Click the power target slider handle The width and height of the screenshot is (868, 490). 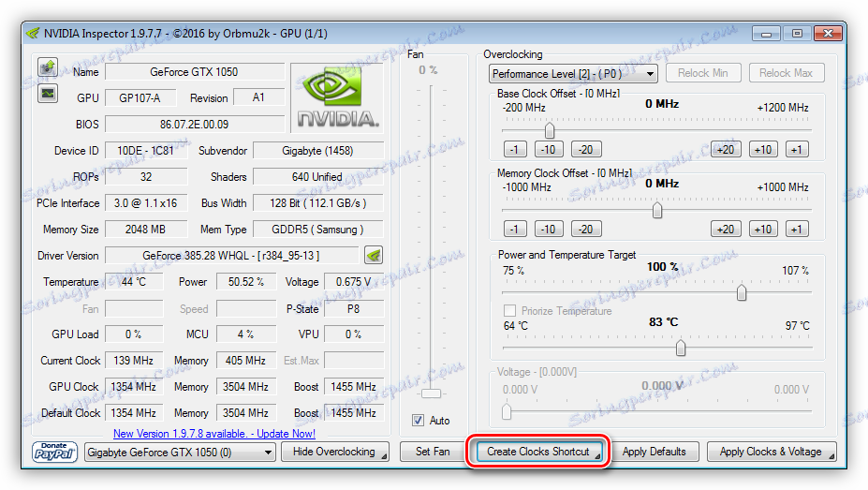point(742,292)
